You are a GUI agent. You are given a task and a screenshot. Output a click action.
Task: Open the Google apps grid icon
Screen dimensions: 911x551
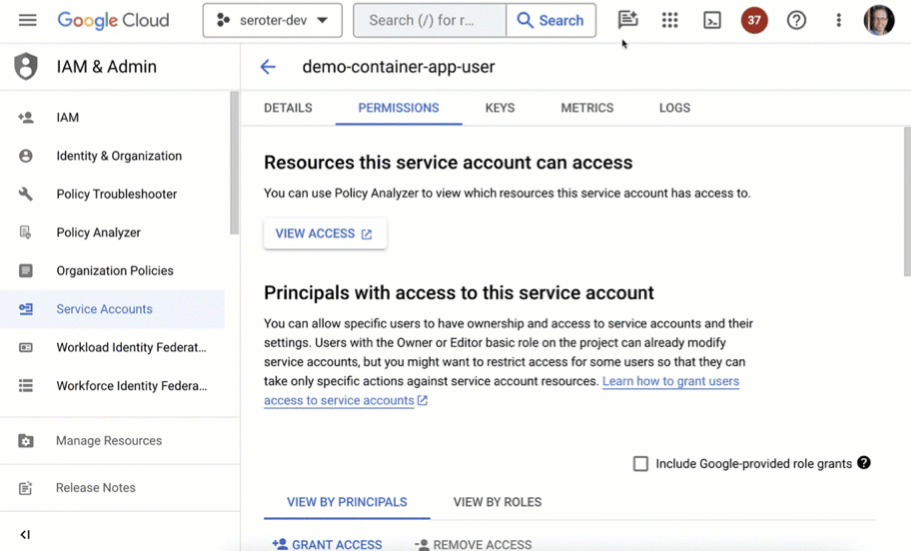point(670,20)
